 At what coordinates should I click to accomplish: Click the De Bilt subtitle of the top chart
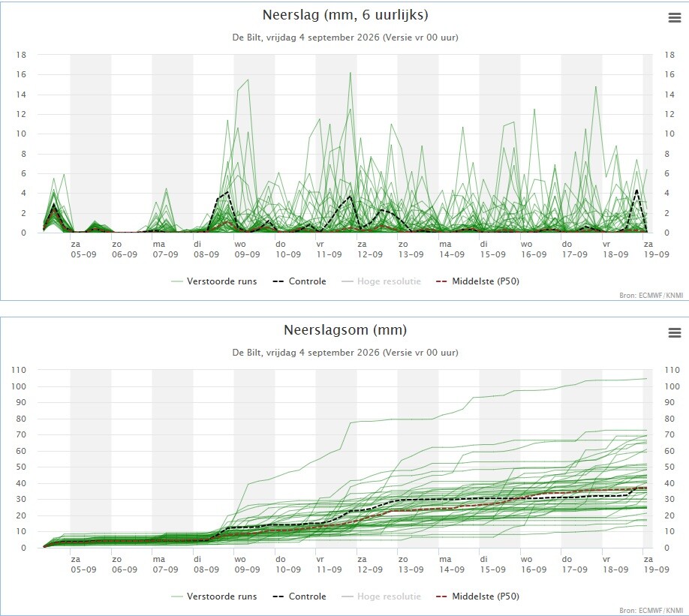(x=345, y=38)
